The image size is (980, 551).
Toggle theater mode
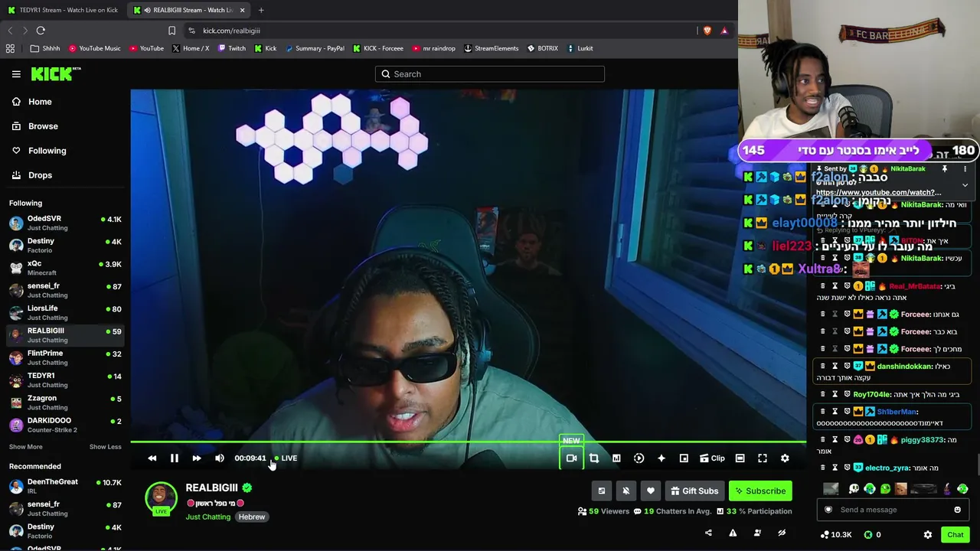(740, 458)
